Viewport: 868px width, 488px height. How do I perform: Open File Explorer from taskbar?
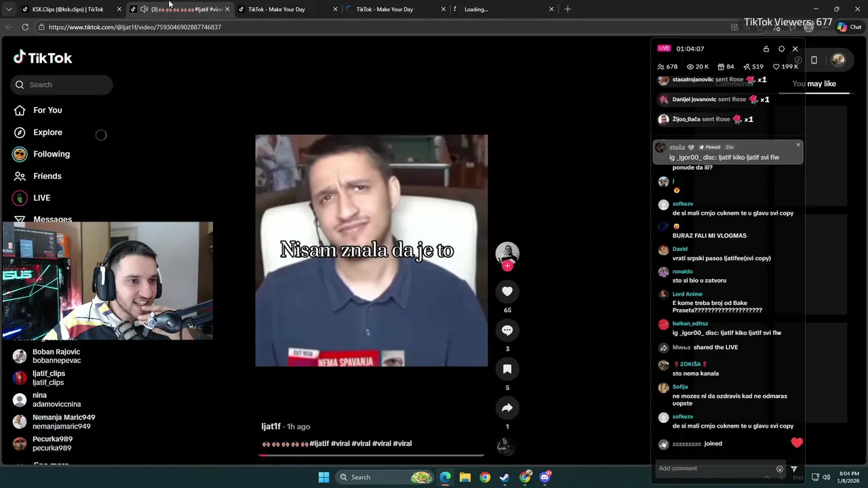click(465, 477)
